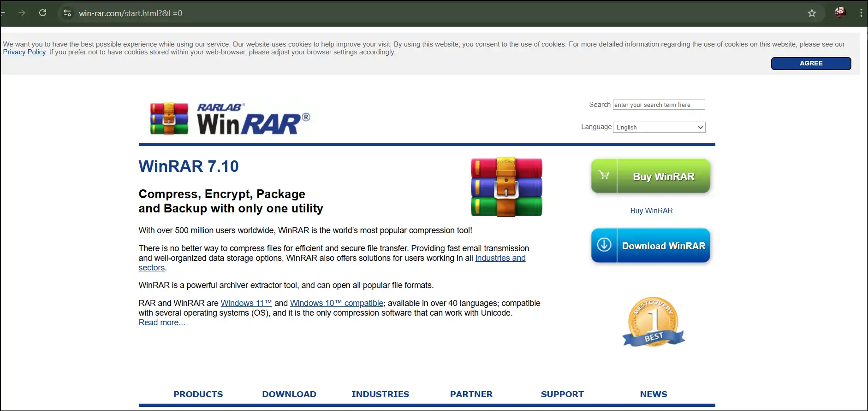Bookmark this page with the star icon
This screenshot has height=411, width=868.
point(812,13)
